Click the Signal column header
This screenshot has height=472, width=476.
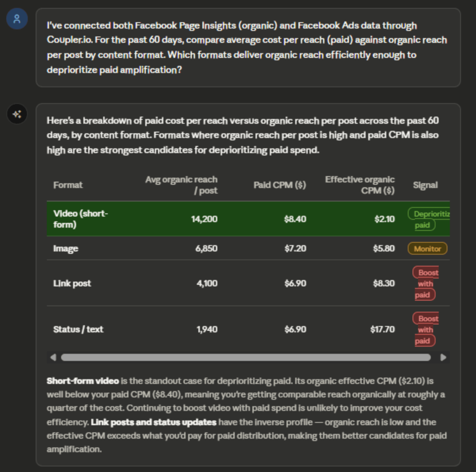click(425, 185)
